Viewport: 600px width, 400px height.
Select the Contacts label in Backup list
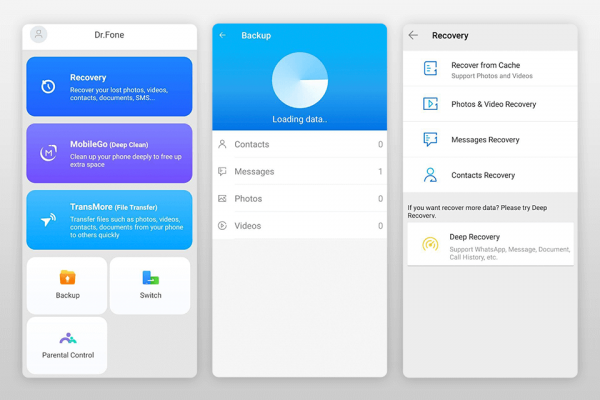coord(252,144)
